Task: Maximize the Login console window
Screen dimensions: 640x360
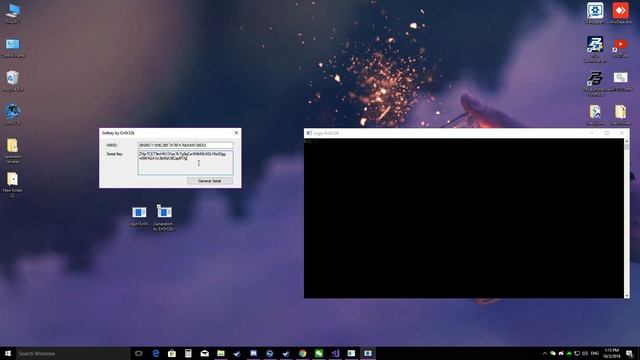Action: tap(607, 133)
